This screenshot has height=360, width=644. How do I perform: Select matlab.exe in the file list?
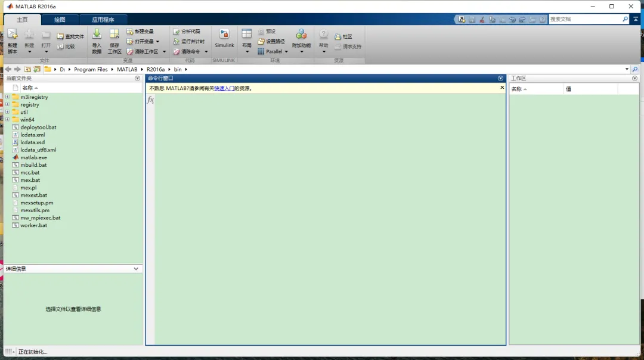[33, 157]
